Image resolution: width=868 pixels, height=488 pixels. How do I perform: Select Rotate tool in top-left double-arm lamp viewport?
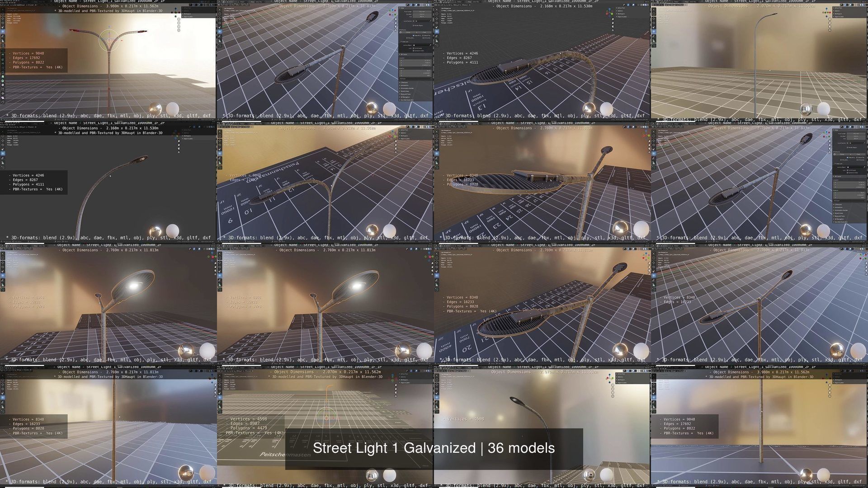3,23
